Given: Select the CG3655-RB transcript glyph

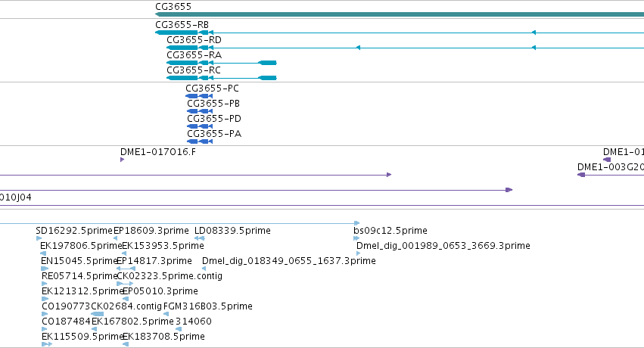Looking at the screenshot, I should 400,33.
